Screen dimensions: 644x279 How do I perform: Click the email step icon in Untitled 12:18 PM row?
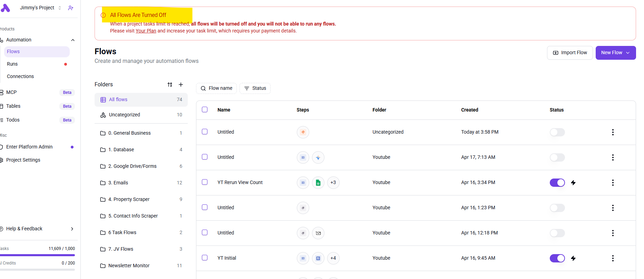(318, 233)
